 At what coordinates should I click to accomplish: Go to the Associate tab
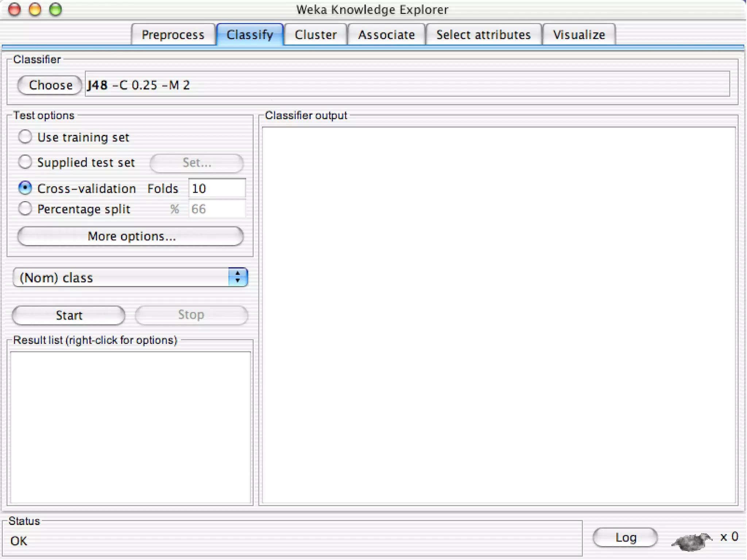386,35
